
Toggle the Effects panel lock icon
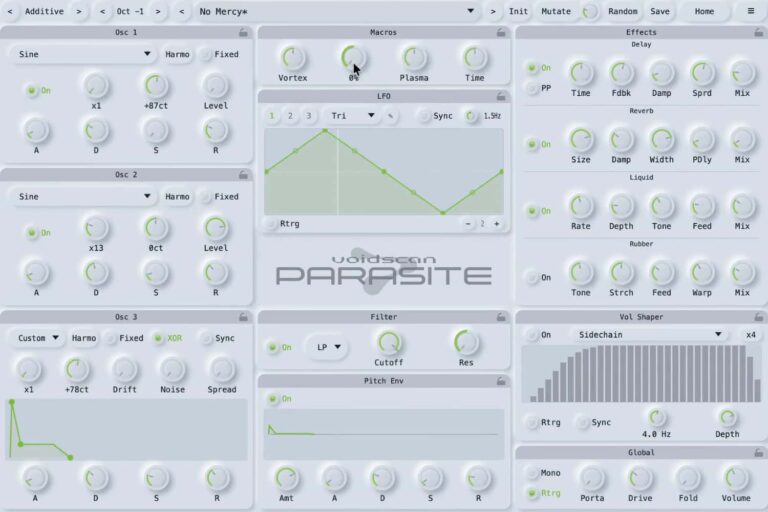758,32
